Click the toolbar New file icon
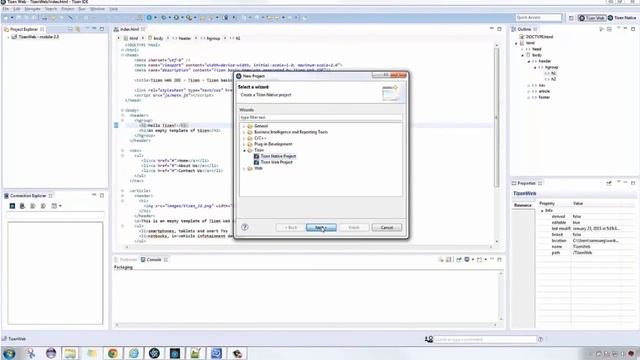This screenshot has width=640, height=360. point(6,18)
